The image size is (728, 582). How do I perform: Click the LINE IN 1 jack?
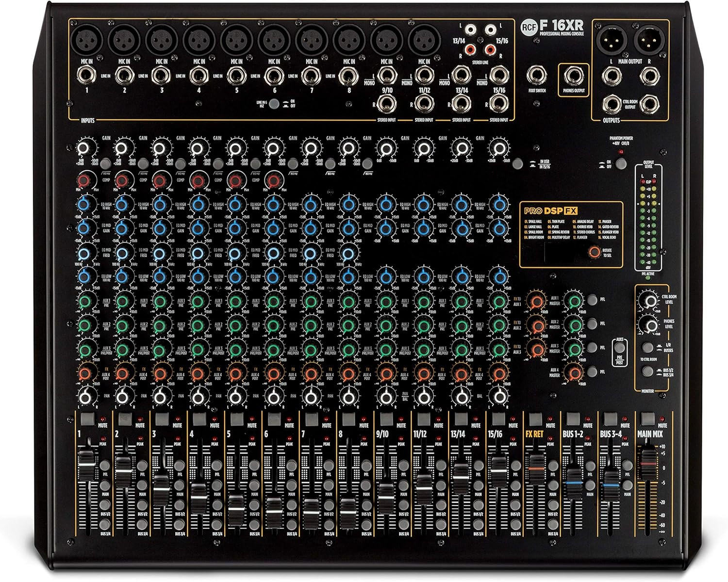coord(86,76)
